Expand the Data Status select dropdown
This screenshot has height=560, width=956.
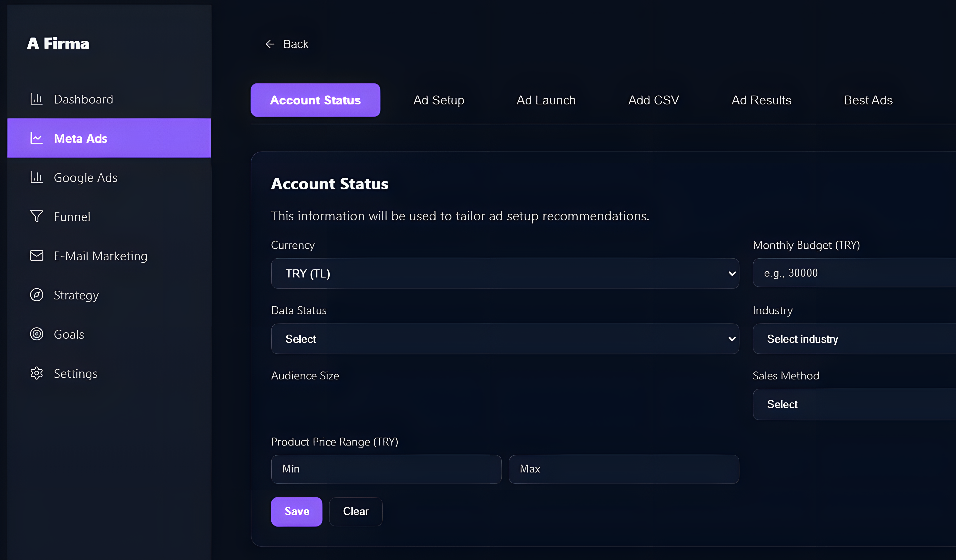tap(505, 339)
